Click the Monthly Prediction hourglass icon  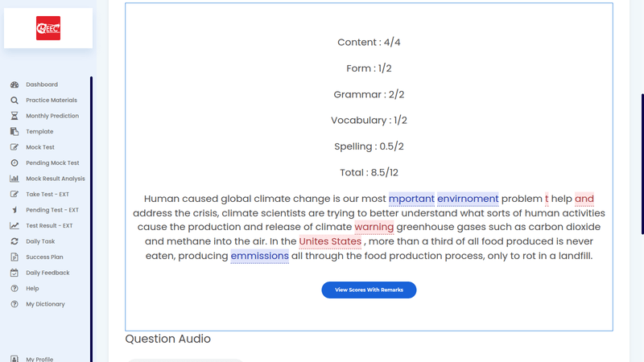14,116
